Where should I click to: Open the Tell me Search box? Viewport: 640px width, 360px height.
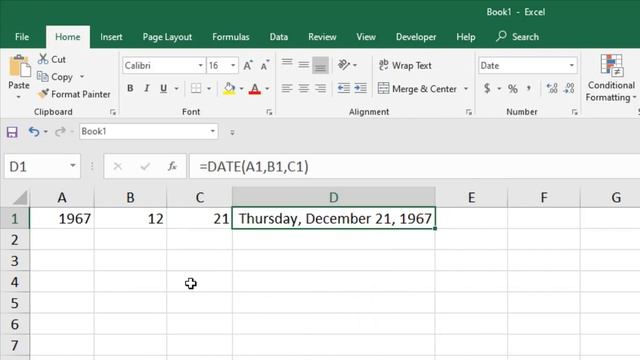[x=518, y=37]
